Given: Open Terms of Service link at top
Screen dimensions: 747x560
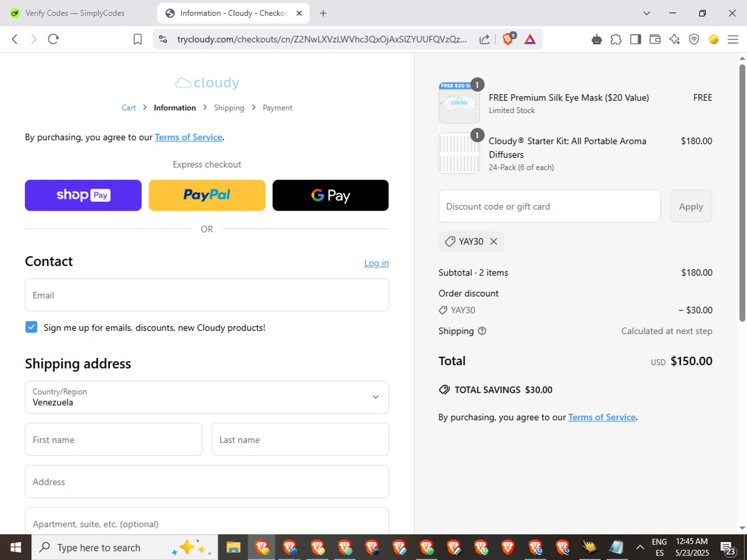Looking at the screenshot, I should 188,137.
